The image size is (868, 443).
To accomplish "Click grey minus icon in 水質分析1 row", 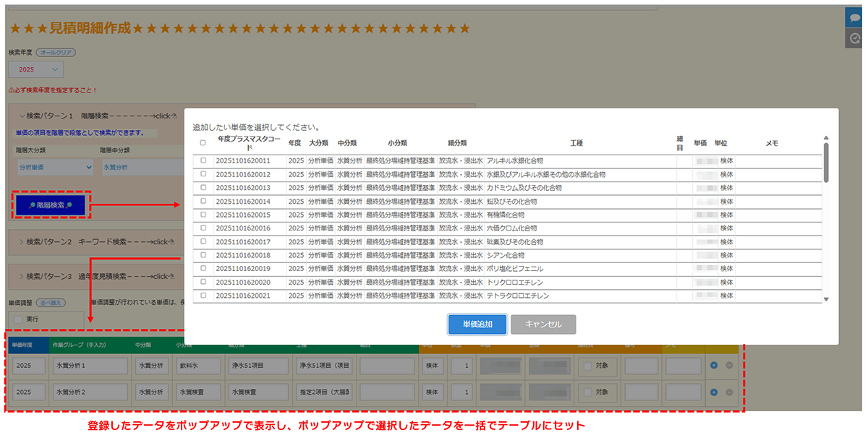I will click(x=728, y=366).
